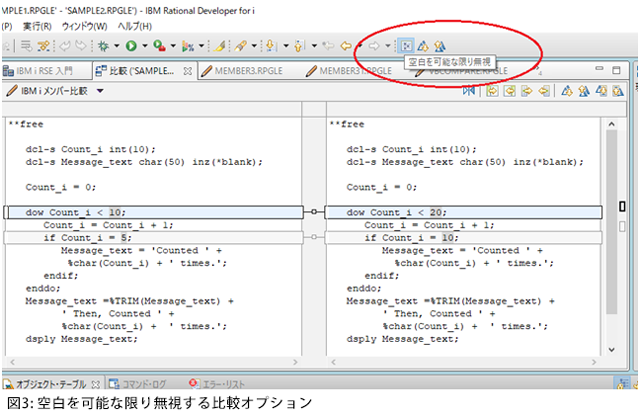This screenshot has height=415, width=640.
Task: Go to next difference in compare toolbar
Action: [x=567, y=91]
